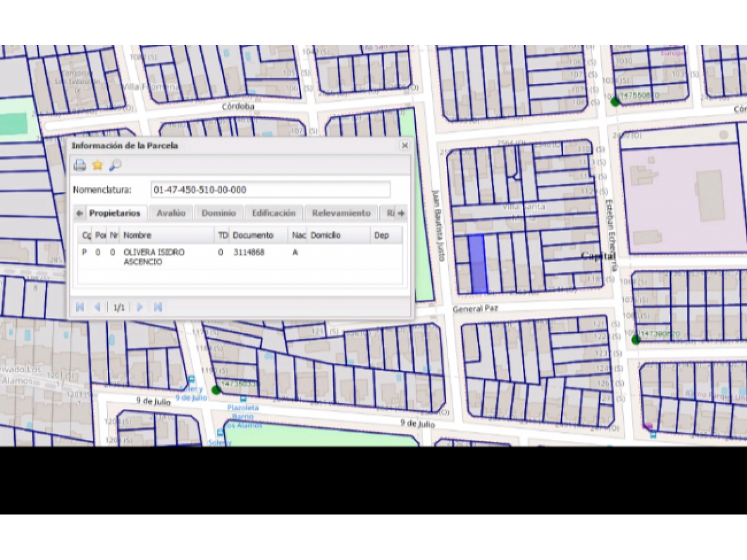The height and width of the screenshot is (560, 747).
Task: Jump to last page of owner records
Action: [x=158, y=307]
